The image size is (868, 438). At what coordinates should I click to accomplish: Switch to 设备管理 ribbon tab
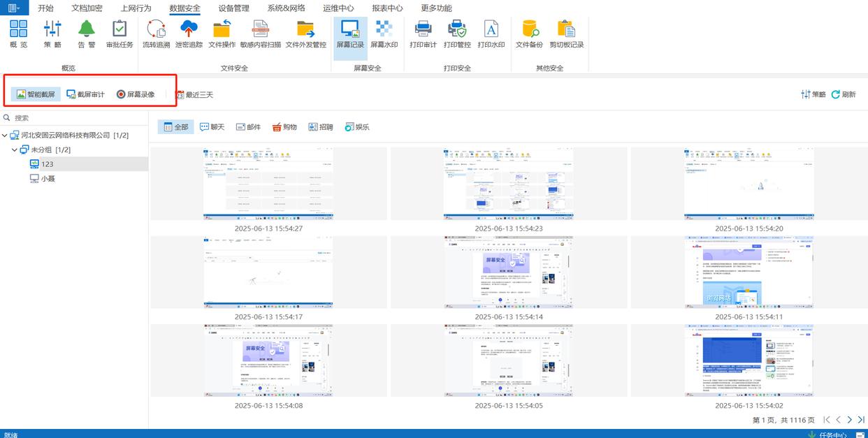[233, 8]
